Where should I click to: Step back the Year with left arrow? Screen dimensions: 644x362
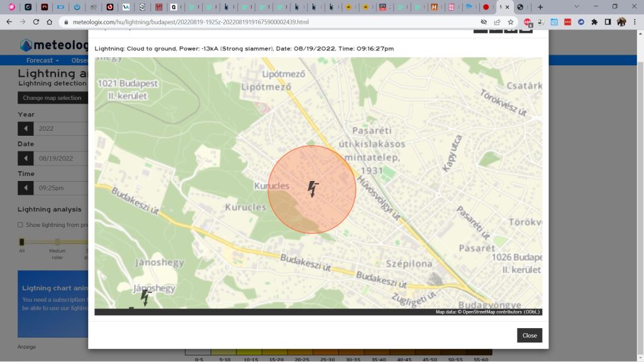pos(26,129)
